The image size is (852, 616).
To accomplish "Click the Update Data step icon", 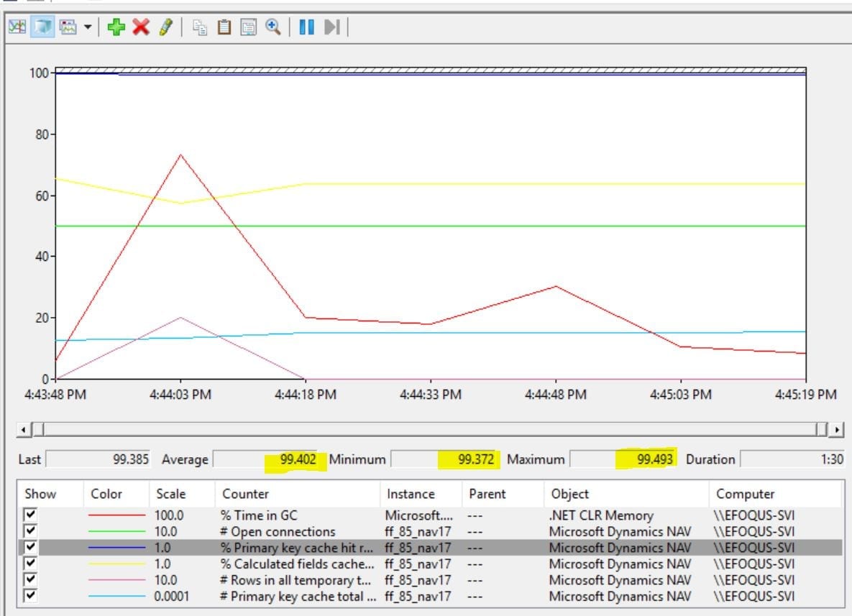I will [332, 27].
